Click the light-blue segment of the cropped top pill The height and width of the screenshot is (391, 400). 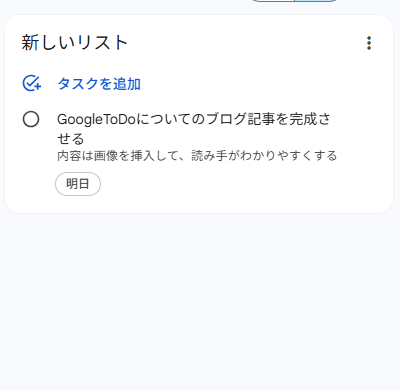click(x=317, y=1)
